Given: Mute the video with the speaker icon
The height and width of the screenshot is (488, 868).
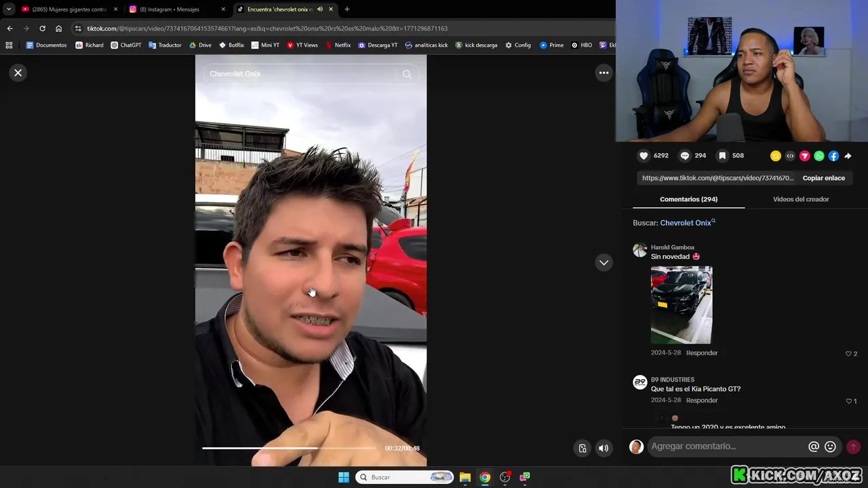Looking at the screenshot, I should (x=604, y=448).
